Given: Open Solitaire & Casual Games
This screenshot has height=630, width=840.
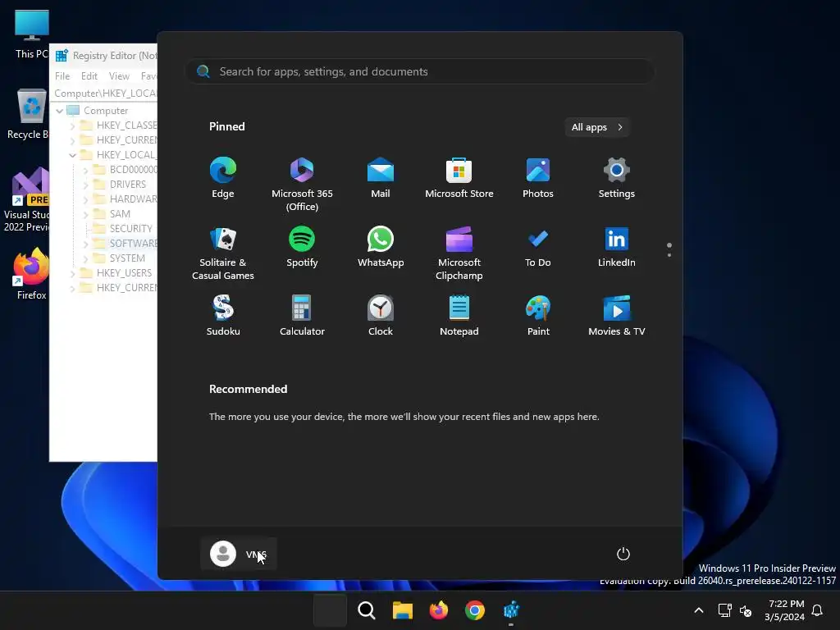Looking at the screenshot, I should pyautogui.click(x=223, y=253).
